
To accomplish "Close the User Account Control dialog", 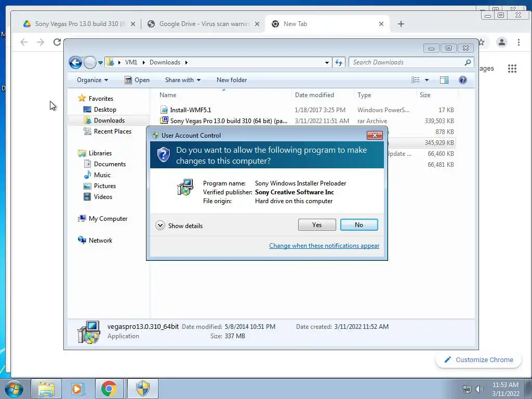I will tap(375, 136).
